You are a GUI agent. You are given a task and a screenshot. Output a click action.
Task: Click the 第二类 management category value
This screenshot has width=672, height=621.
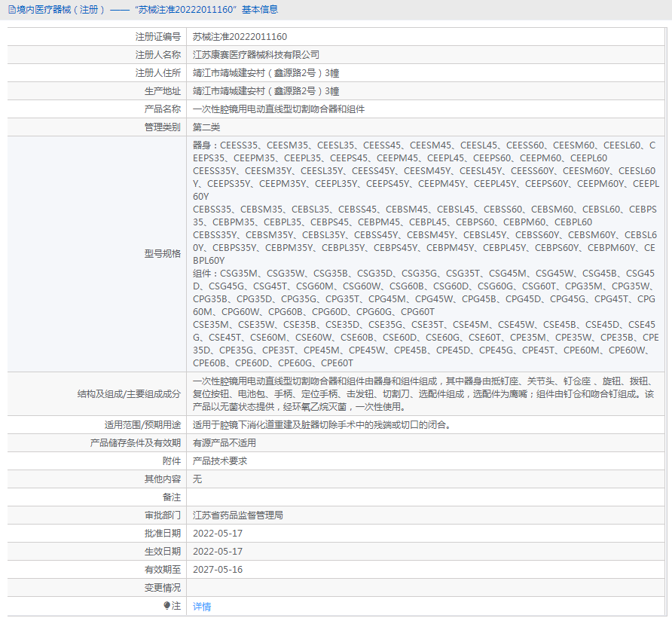[x=206, y=127]
